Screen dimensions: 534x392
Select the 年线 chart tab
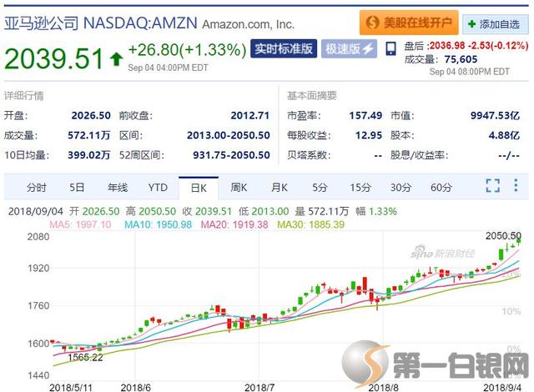118,188
